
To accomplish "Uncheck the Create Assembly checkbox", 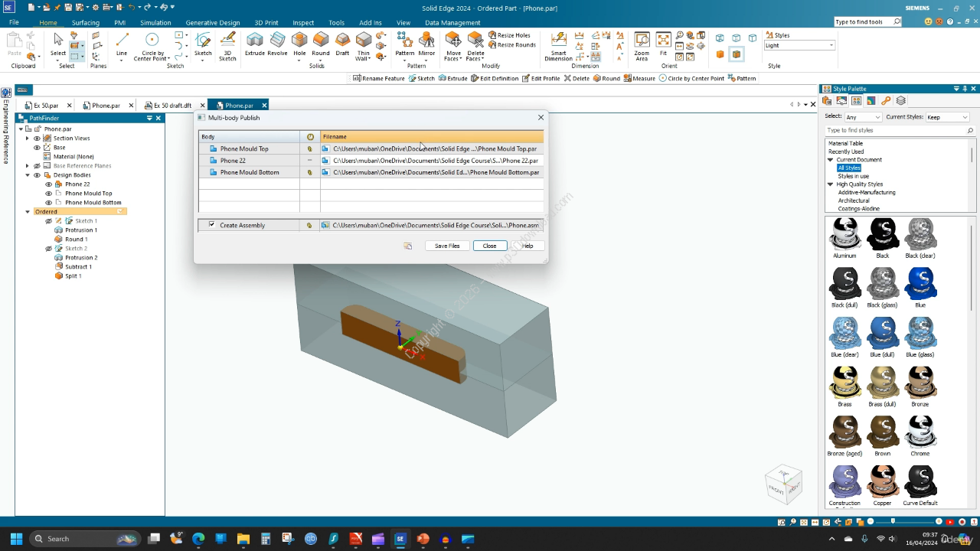I will 212,225.
